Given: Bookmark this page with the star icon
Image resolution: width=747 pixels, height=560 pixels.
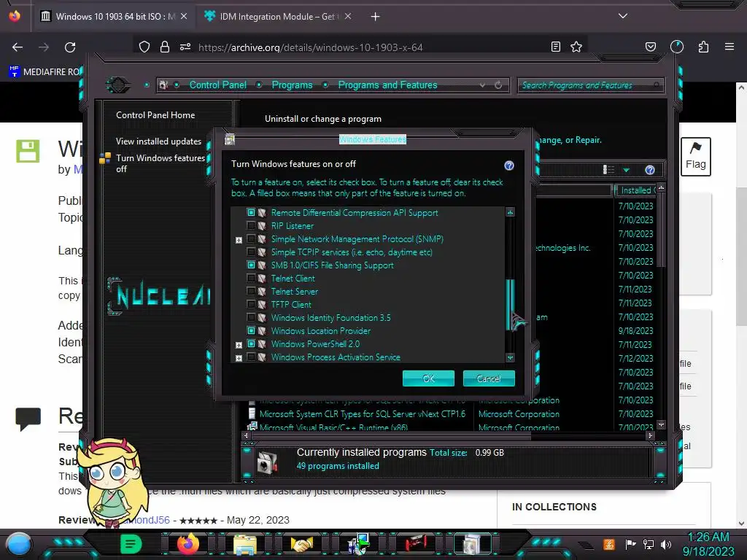Looking at the screenshot, I should pyautogui.click(x=576, y=47).
